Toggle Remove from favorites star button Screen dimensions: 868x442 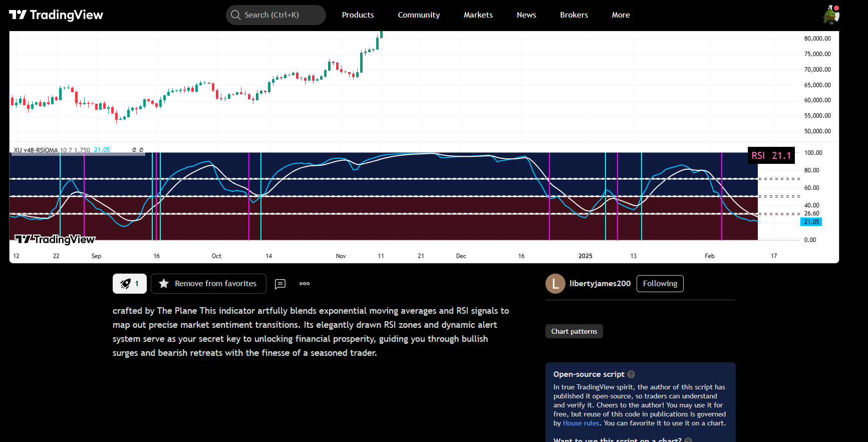(x=208, y=284)
